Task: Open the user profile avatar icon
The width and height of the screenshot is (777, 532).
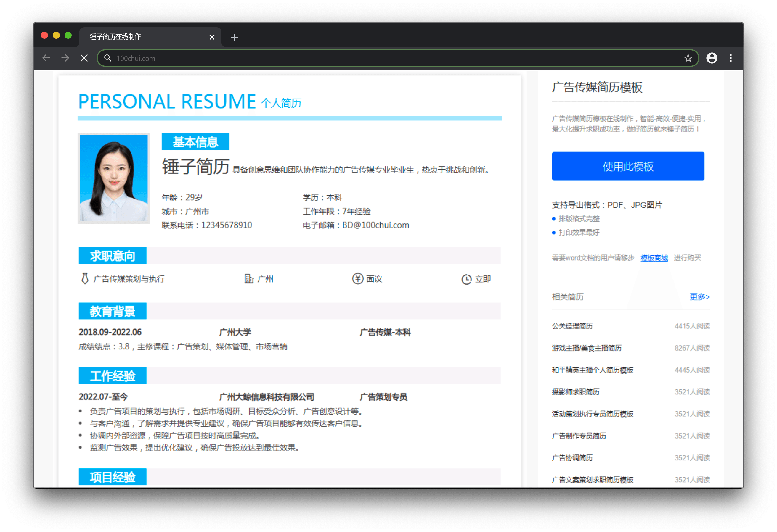Action: click(712, 58)
